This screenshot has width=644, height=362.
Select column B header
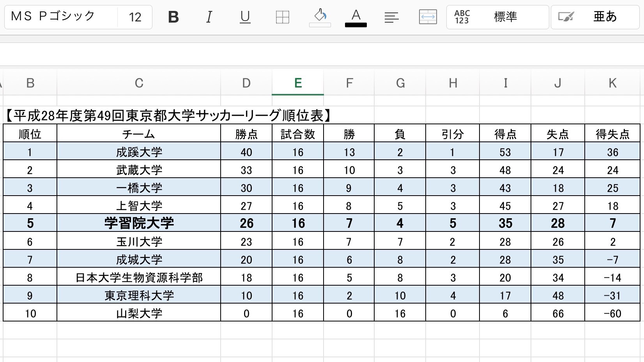pyautogui.click(x=30, y=83)
